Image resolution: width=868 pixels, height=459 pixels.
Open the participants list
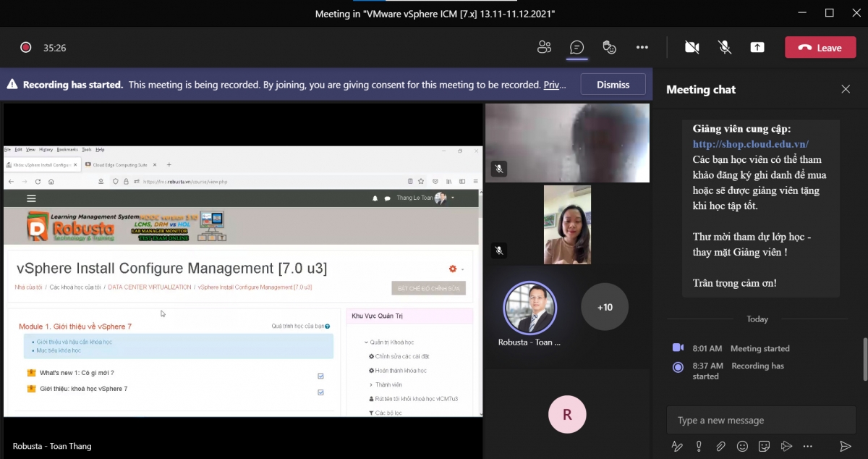pyautogui.click(x=544, y=48)
